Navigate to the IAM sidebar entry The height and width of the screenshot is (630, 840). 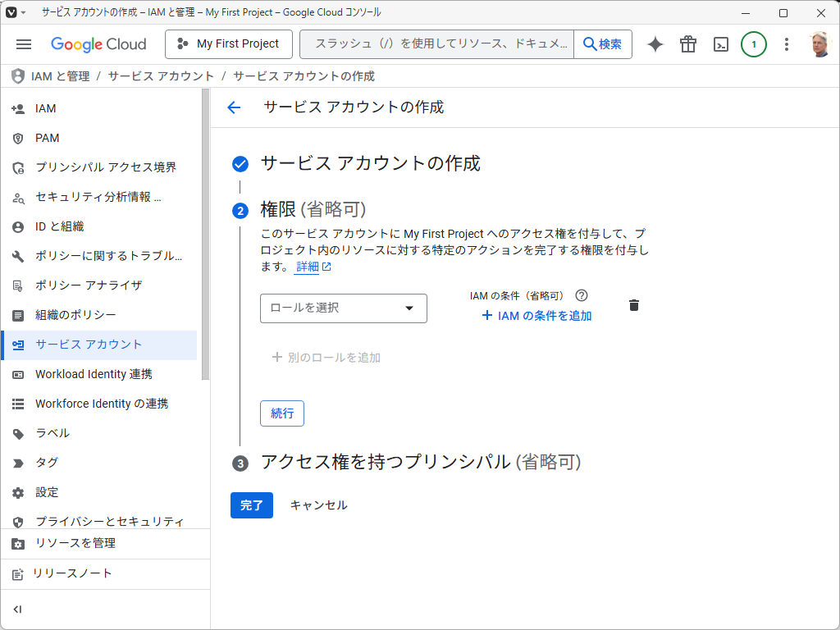[x=45, y=108]
